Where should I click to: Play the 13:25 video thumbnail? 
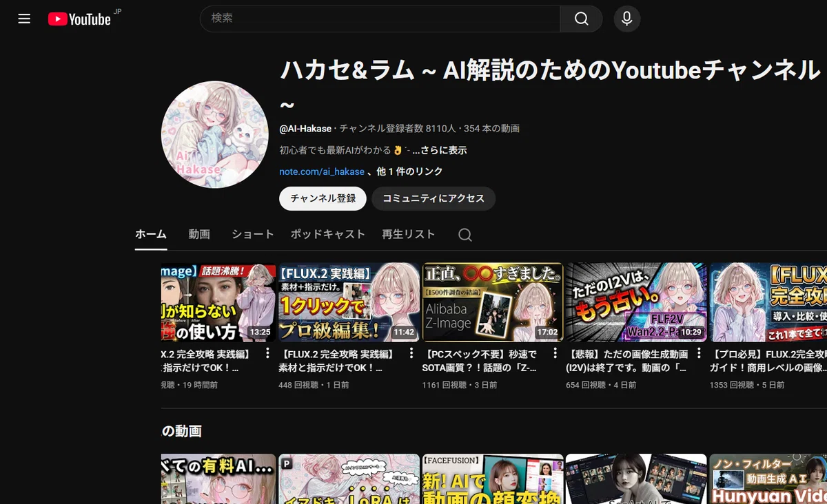[x=218, y=302]
